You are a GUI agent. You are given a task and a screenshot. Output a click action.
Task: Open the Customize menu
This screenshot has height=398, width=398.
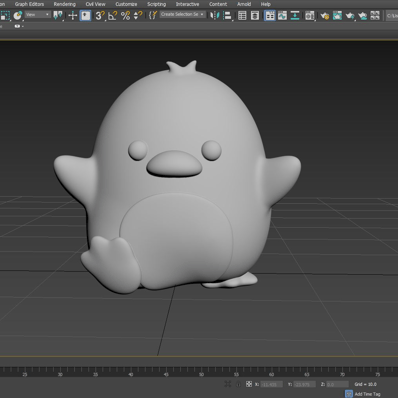126,4
